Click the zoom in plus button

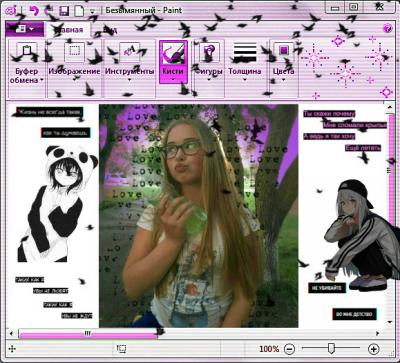(373, 349)
